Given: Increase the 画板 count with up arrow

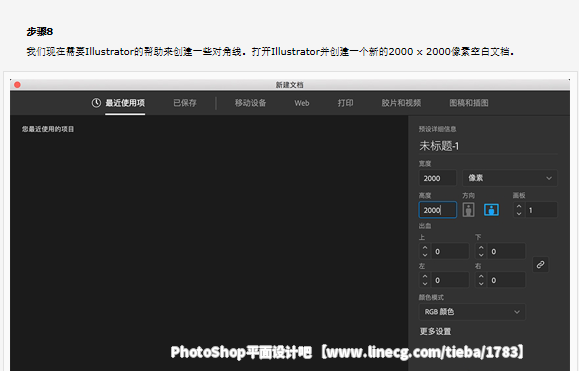Looking at the screenshot, I should pyautogui.click(x=519, y=207).
